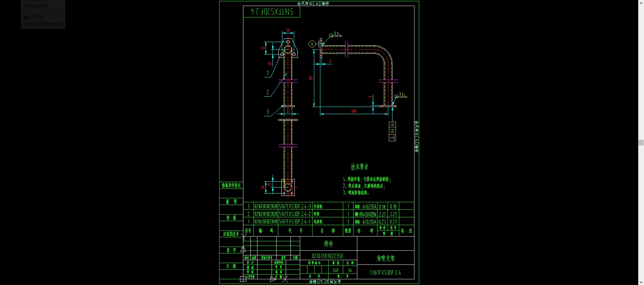Click the 更改文件号 revision header
The image size is (644, 285).
(267, 258)
